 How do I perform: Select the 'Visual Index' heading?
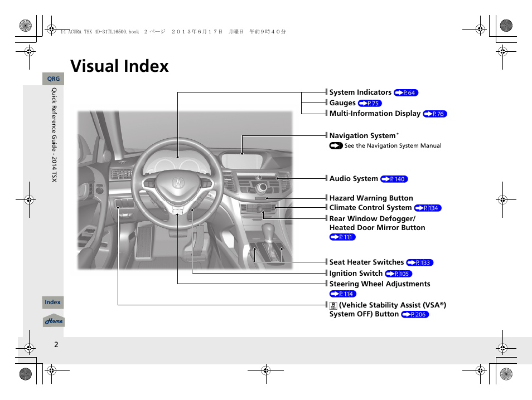[119, 66]
